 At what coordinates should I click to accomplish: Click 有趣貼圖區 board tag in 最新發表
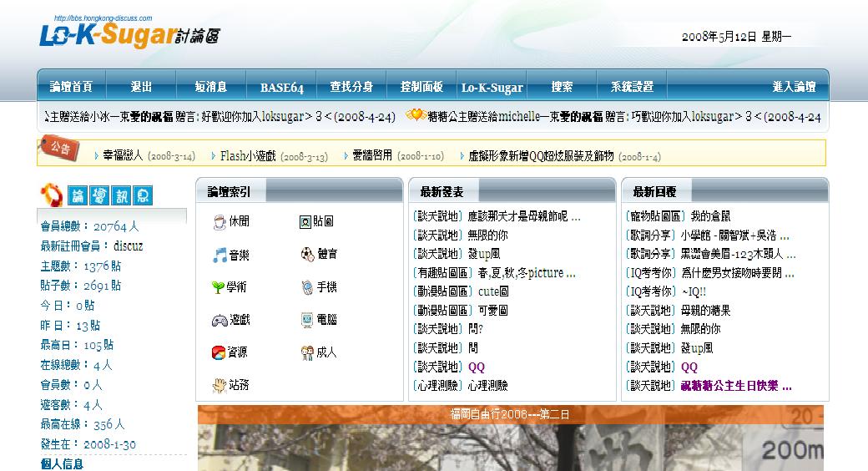coord(443,273)
